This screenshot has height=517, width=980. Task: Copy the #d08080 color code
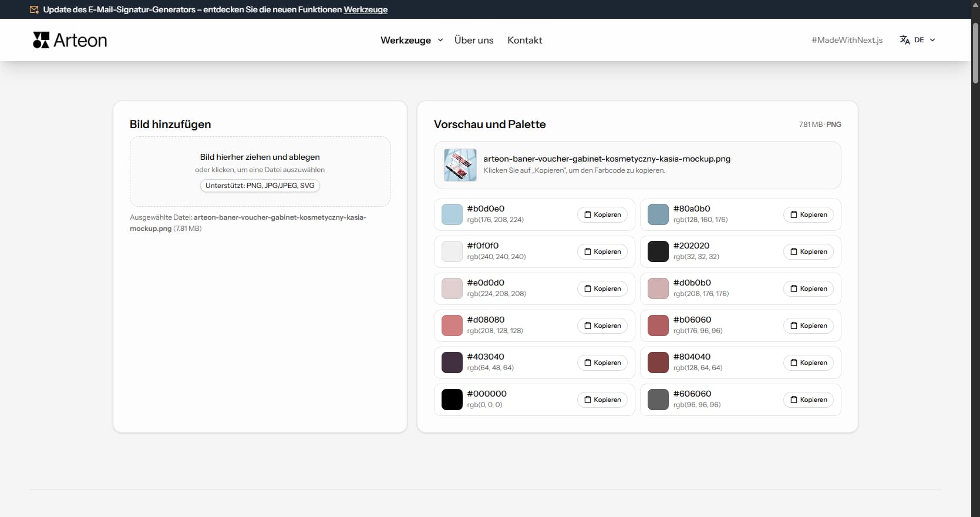point(602,325)
